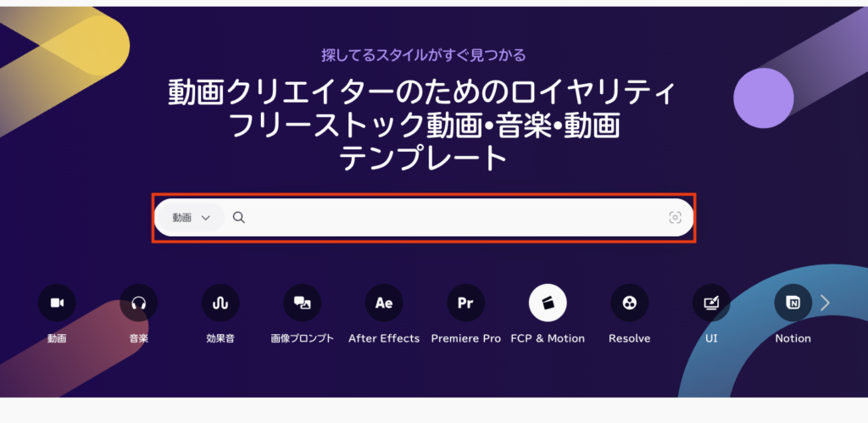Open the 画像プロンプト image prompt icon
Screen dimensions: 868x423
(303, 303)
